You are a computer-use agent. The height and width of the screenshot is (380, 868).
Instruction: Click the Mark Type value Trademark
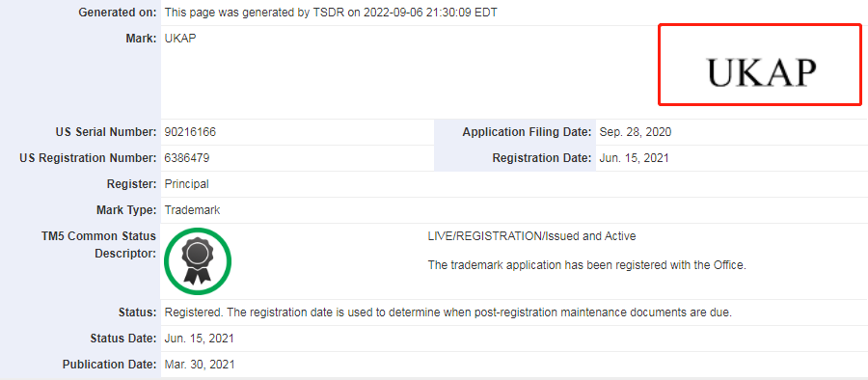pyautogui.click(x=193, y=210)
